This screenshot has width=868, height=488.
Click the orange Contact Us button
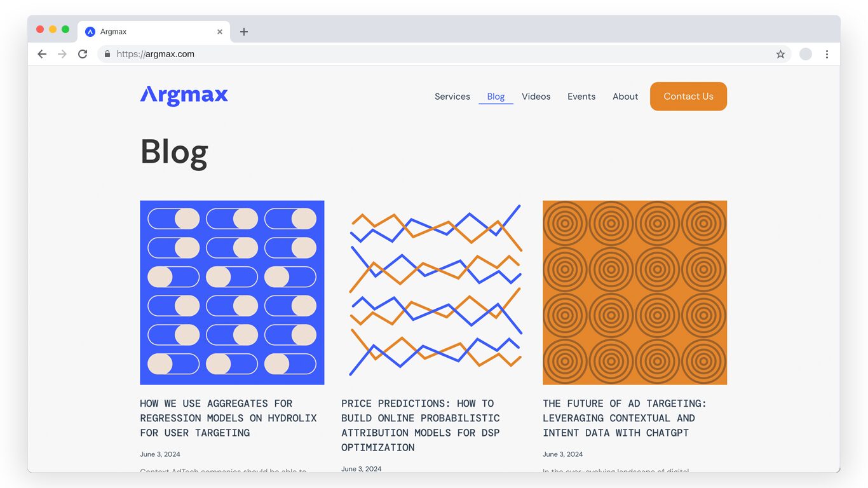point(688,97)
